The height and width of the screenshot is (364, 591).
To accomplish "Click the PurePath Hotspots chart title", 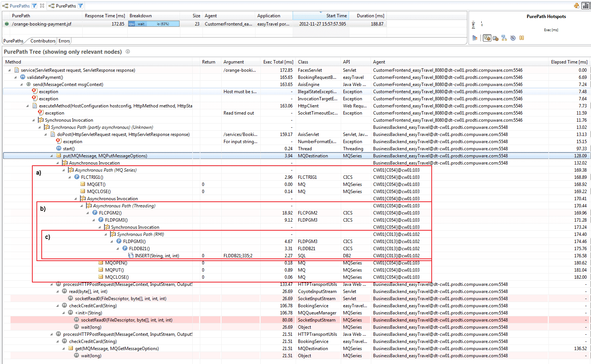I will (x=546, y=17).
